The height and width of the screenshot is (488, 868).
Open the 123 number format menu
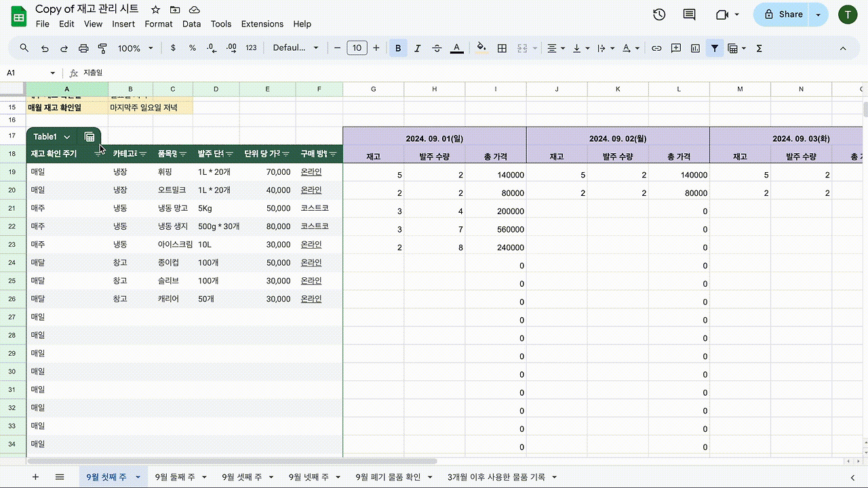[252, 48]
